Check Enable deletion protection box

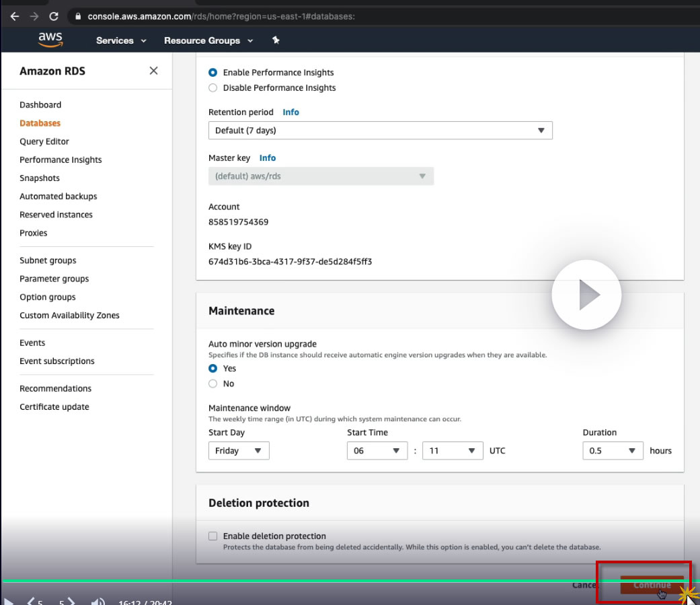213,536
